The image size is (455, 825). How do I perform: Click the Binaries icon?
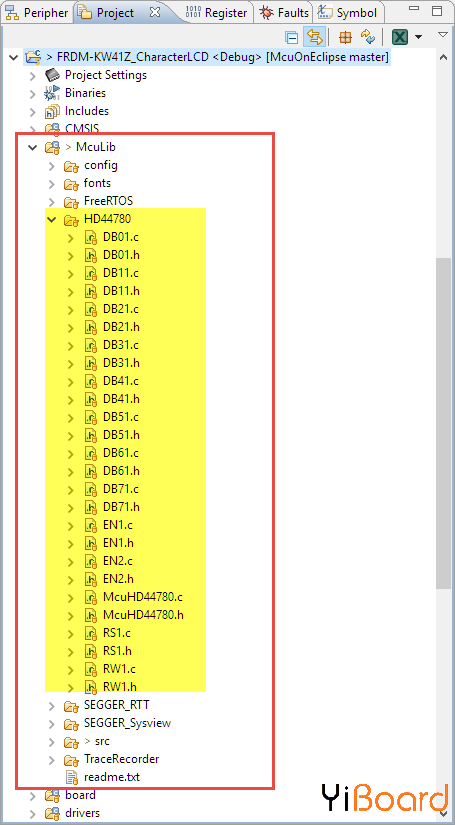52,93
